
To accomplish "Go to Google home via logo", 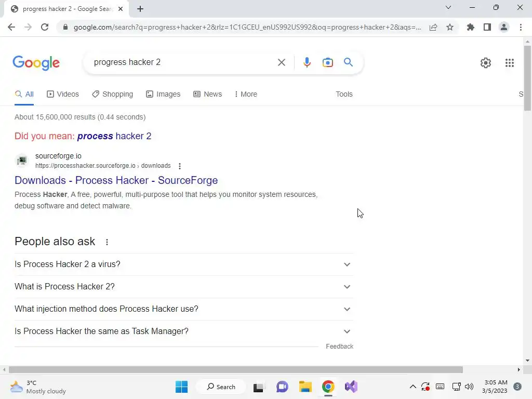I will click(36, 63).
